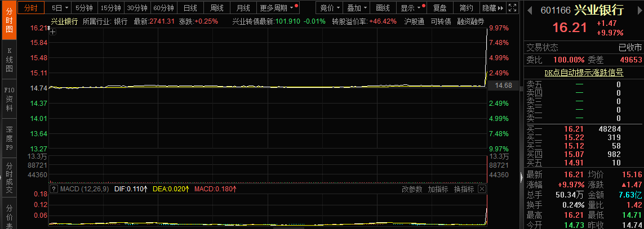Toggle the 可转债 tag
The image size is (644, 229).
pyautogui.click(x=440, y=21)
